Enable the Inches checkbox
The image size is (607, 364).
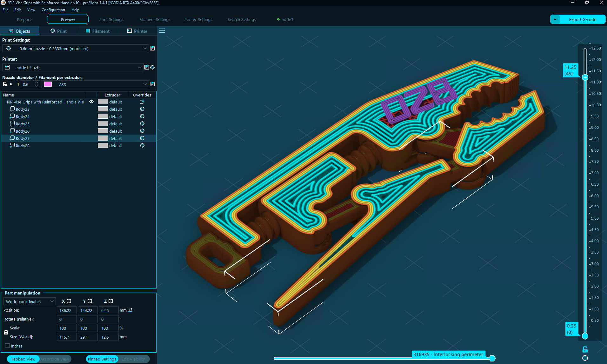pyautogui.click(x=7, y=346)
